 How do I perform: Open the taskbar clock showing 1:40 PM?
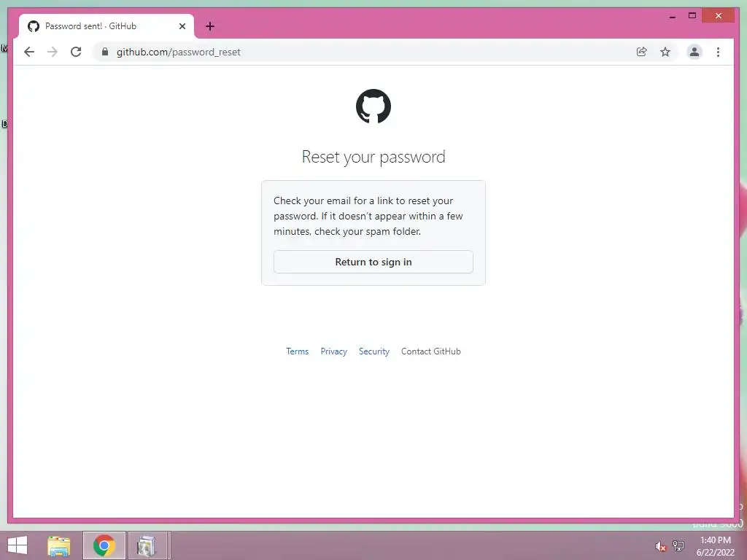pyautogui.click(x=715, y=546)
